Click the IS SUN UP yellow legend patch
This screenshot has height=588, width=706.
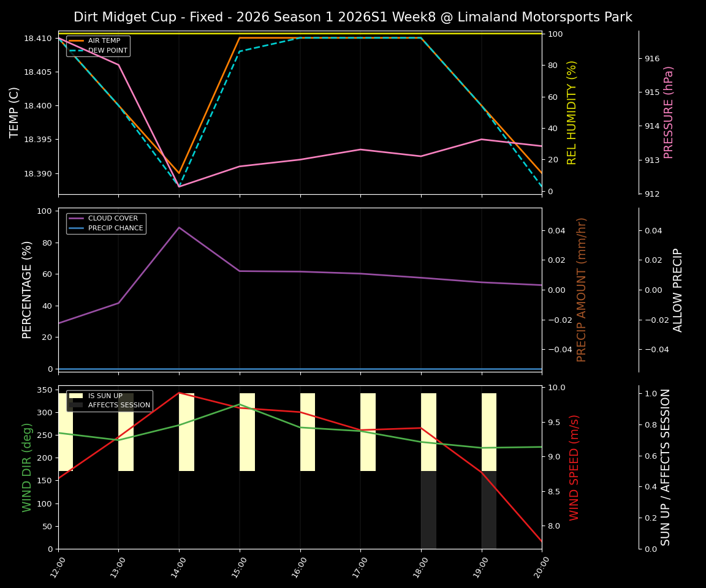pos(75,395)
